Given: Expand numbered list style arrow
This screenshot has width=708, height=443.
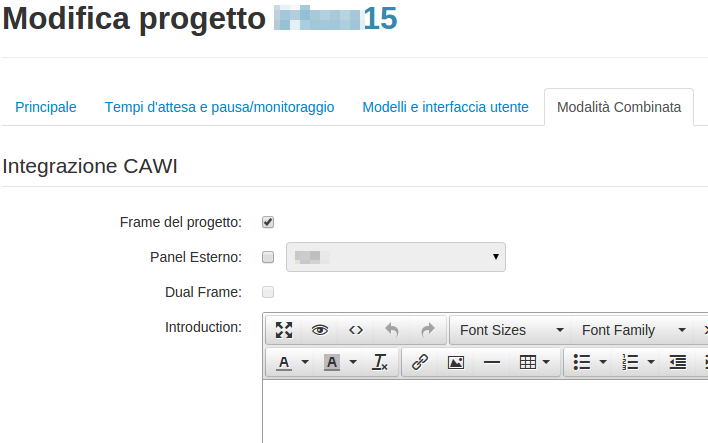Looking at the screenshot, I should pos(651,362).
